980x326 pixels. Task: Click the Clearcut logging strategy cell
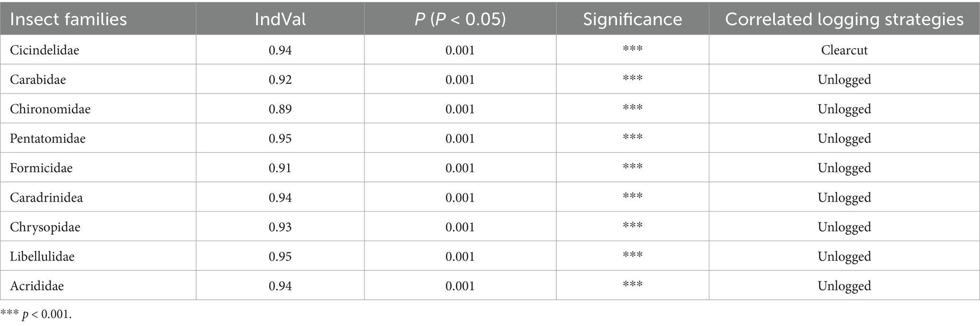coord(844,50)
